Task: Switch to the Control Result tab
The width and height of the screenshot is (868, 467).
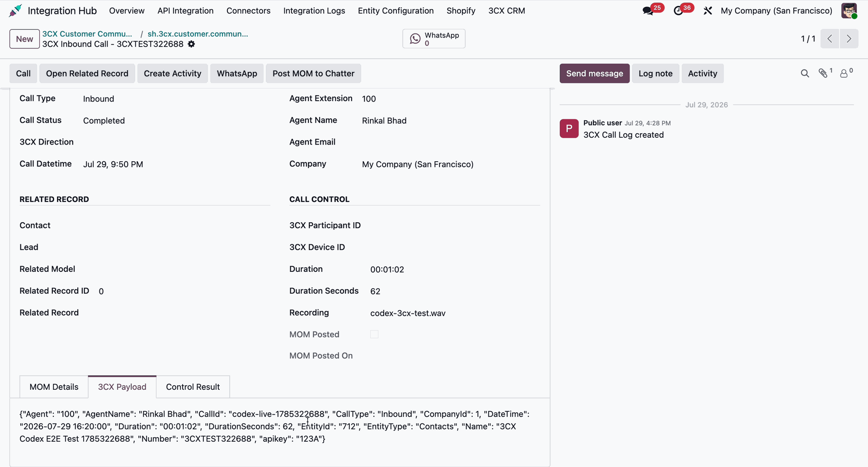Action: click(193, 387)
